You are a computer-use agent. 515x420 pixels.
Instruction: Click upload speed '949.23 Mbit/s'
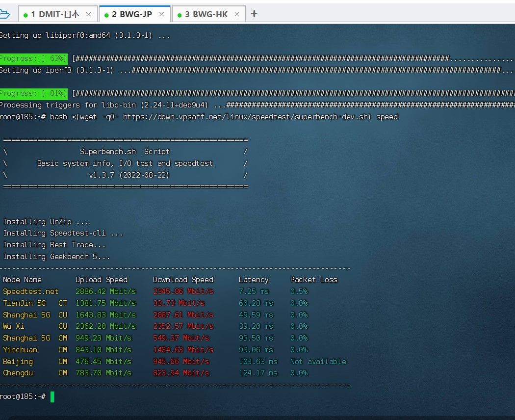click(x=103, y=338)
